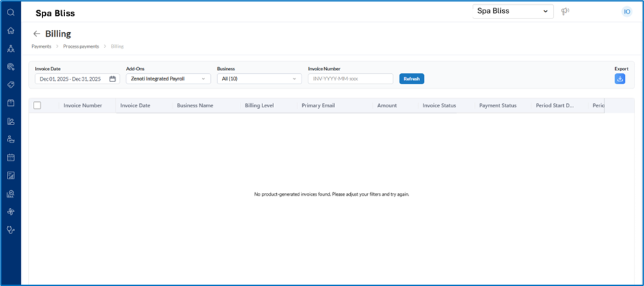Open the marketing target sidebar icon
The height and width of the screenshot is (286, 644).
pos(11,66)
